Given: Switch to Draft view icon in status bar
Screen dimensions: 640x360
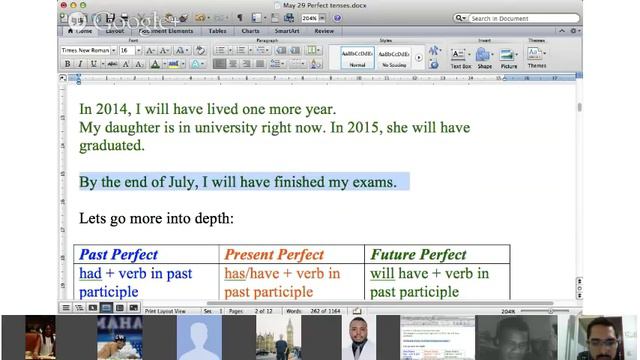Looking at the screenshot, I should pos(66,308).
